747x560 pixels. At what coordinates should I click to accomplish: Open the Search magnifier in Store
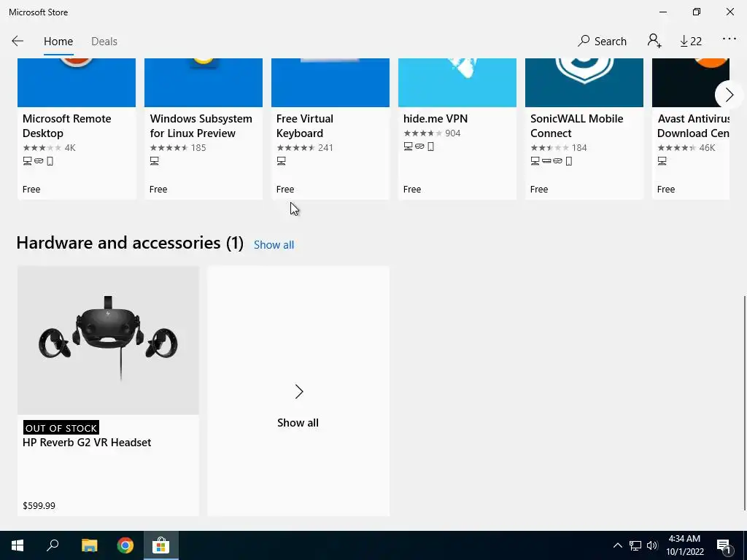[x=602, y=41]
